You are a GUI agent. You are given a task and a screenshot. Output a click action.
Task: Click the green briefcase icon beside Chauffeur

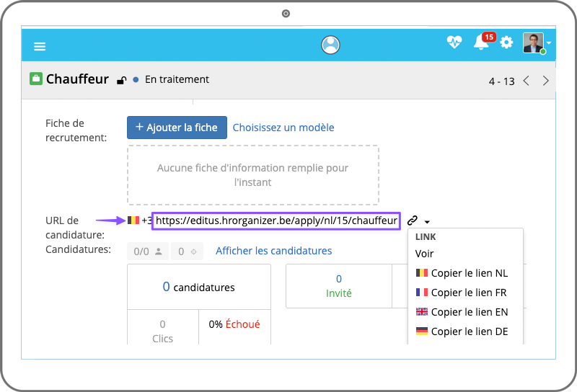(36, 79)
